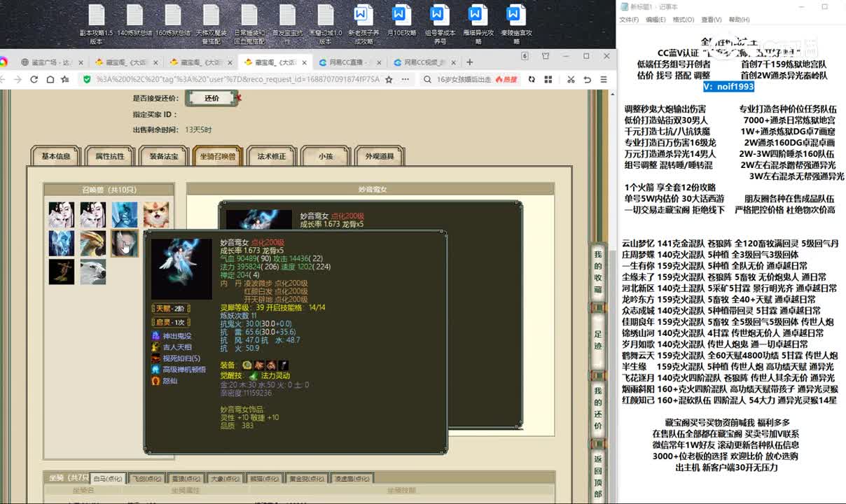Open 我的收藏 side button
Viewport: 846px width, 504px height.
point(598,272)
